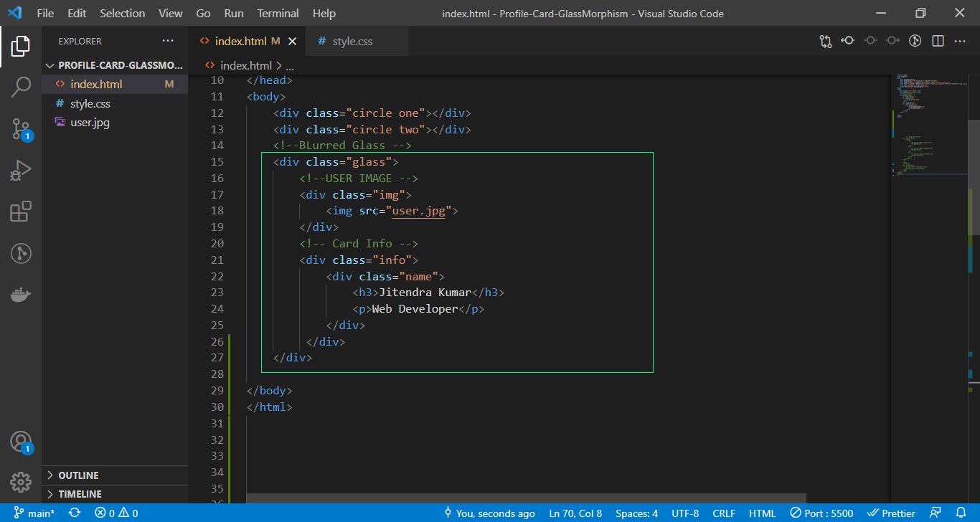Click the EXPLORER panel title
Viewport: 980px width, 522px height.
[80, 41]
